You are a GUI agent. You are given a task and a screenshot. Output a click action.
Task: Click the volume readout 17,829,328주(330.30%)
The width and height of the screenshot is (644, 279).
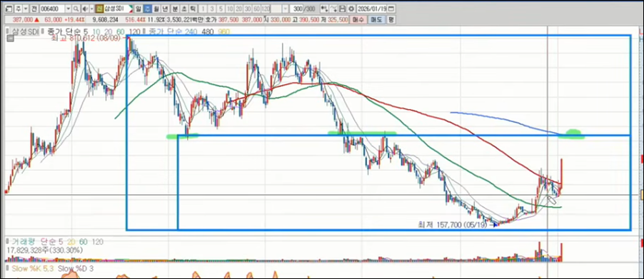pyautogui.click(x=44, y=250)
